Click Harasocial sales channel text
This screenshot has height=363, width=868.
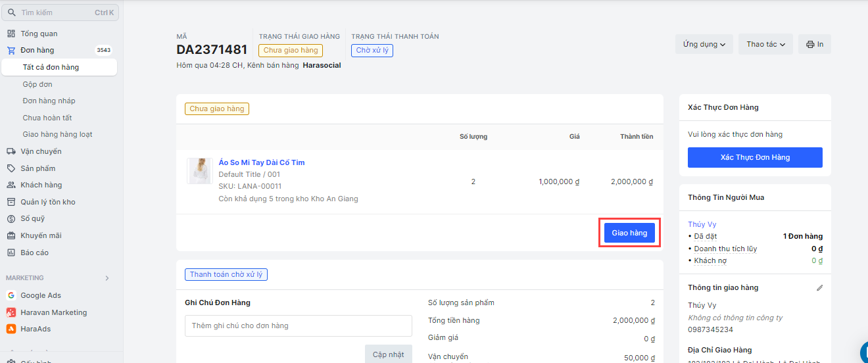click(322, 65)
